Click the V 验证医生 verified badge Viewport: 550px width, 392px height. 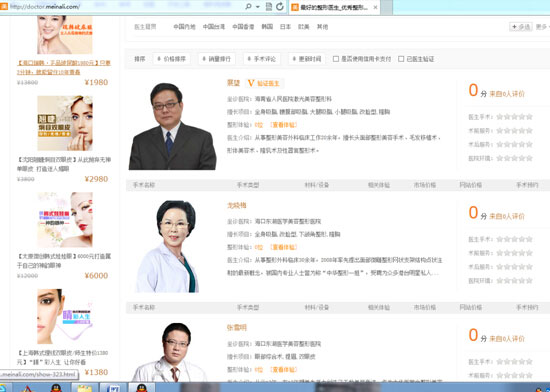pyautogui.click(x=264, y=83)
